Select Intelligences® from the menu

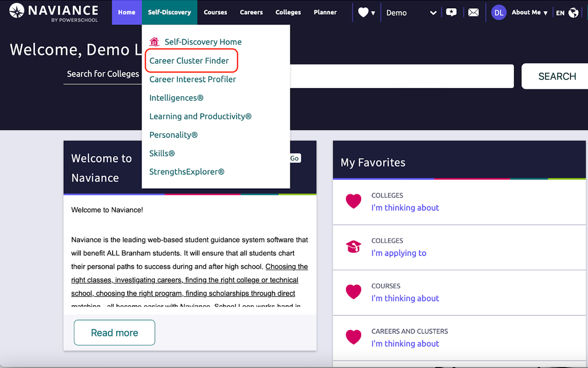(x=176, y=98)
